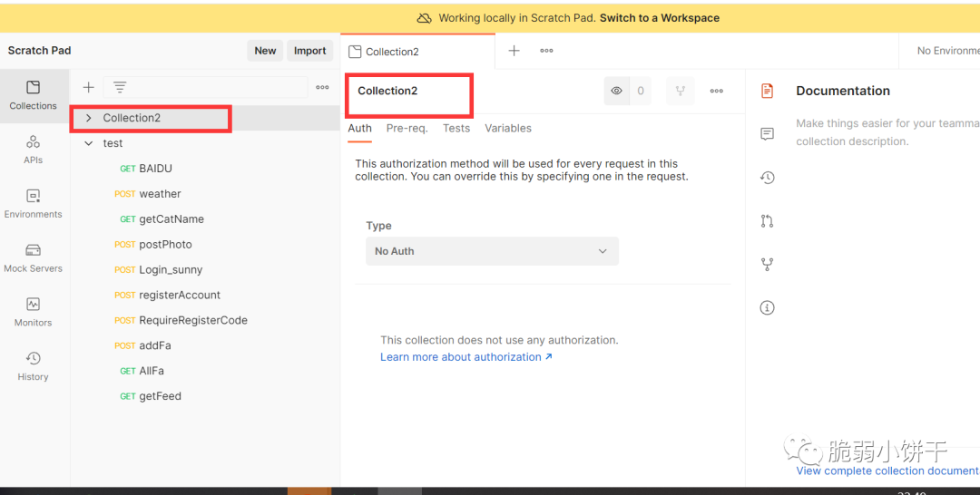
Task: Switch to the Variables tab
Action: coord(508,129)
